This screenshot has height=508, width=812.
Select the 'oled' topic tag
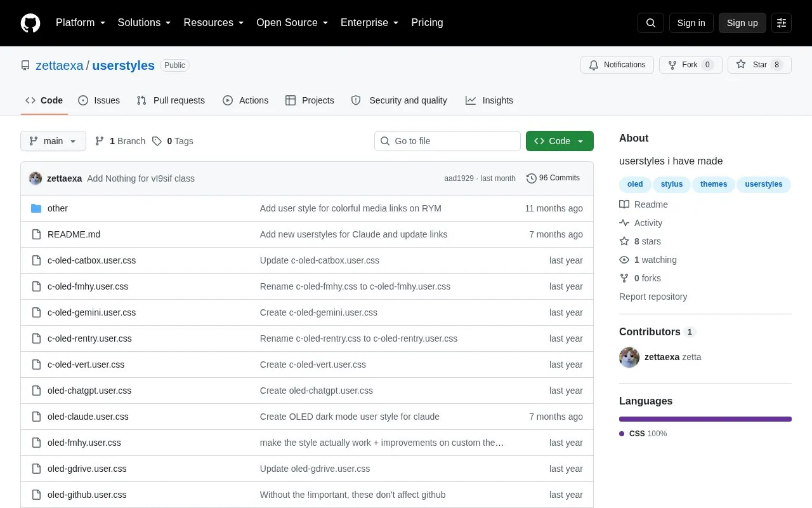click(x=635, y=184)
